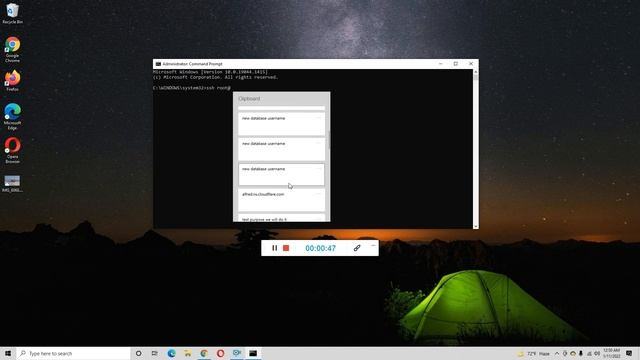Screen dimensions: 640x360
Task: Open options menu of cloudflare clipboard entry
Action: pyautogui.click(x=318, y=193)
